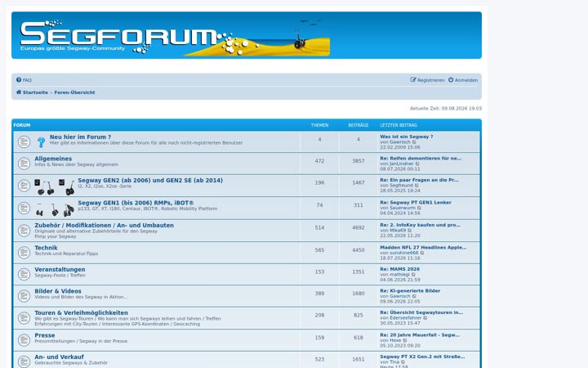Click the forum status icon for Segway GEN2
This screenshot has width=588, height=368.
click(24, 186)
